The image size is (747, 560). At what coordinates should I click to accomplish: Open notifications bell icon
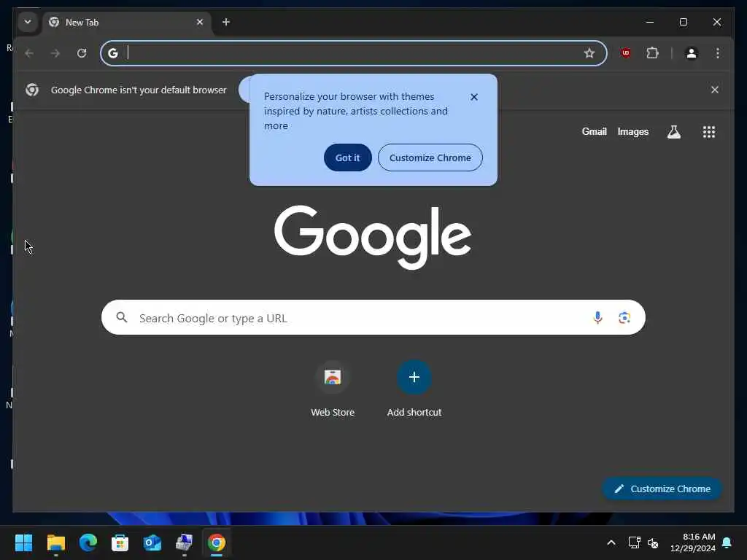click(x=727, y=542)
